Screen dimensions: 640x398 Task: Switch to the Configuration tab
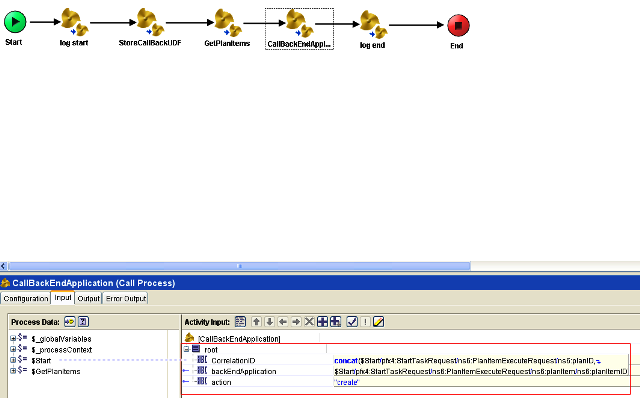26,298
